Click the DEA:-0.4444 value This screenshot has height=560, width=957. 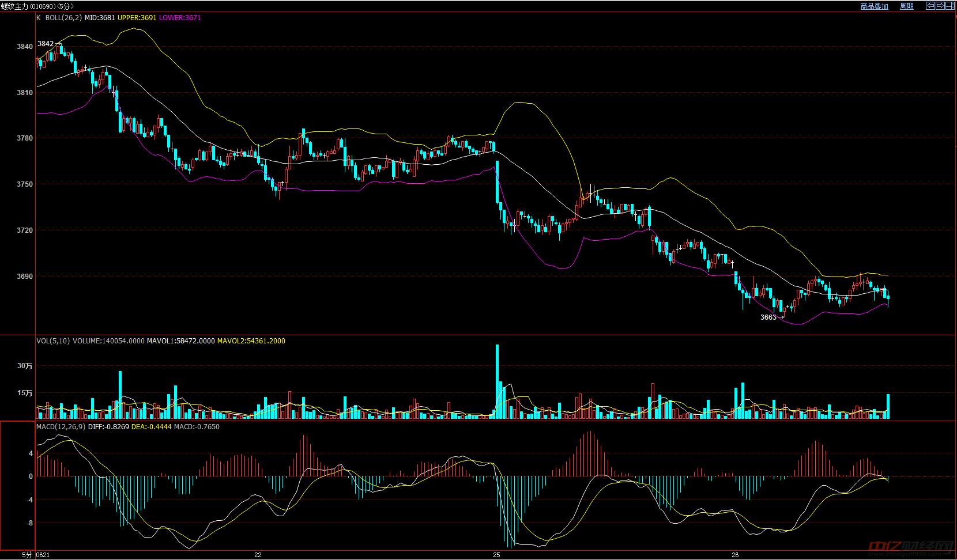(x=152, y=427)
